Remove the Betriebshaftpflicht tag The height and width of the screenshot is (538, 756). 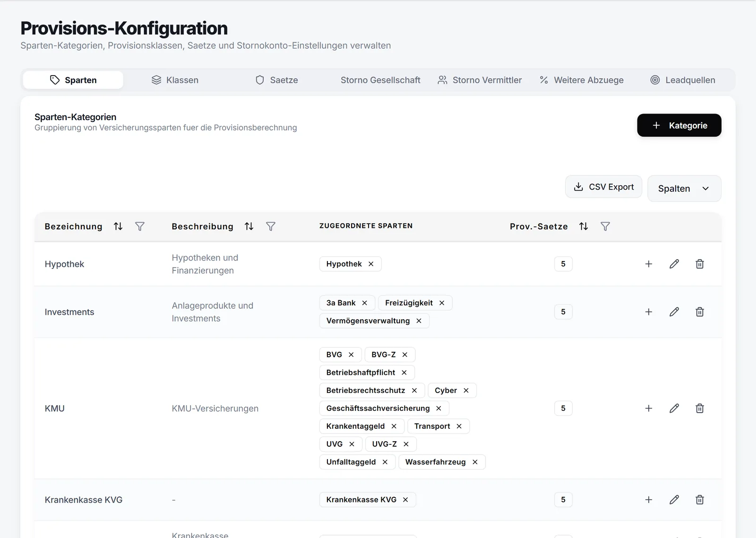coord(404,373)
